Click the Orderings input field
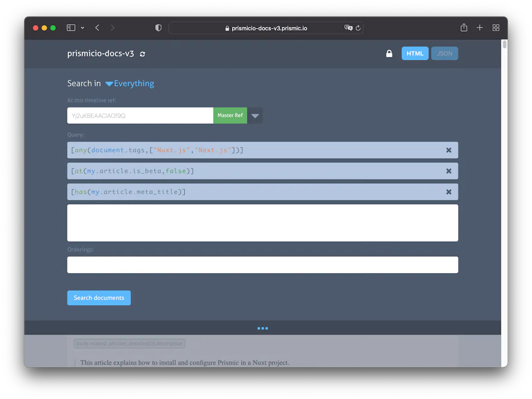The height and width of the screenshot is (399, 532). coord(263,265)
